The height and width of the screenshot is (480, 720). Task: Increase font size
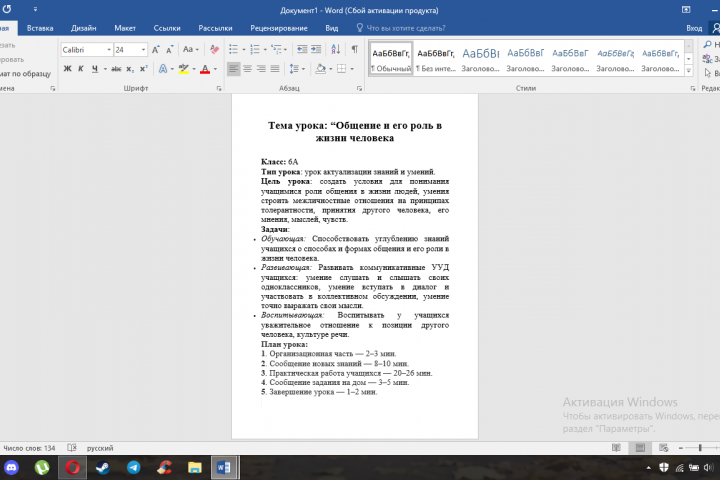[x=156, y=50]
